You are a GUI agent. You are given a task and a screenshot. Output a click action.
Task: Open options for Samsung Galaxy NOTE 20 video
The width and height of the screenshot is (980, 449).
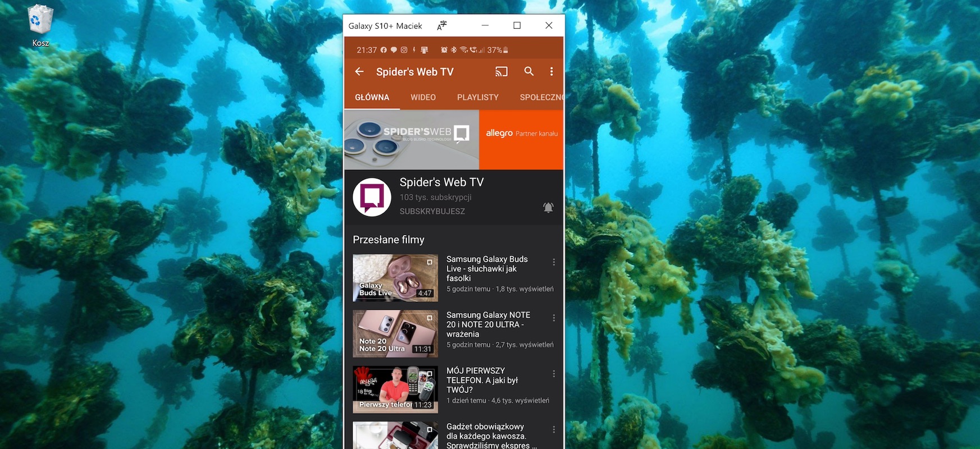coord(554,318)
